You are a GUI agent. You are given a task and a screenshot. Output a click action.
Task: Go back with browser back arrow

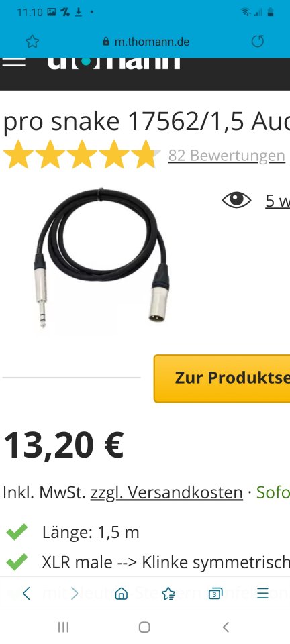click(x=26, y=593)
